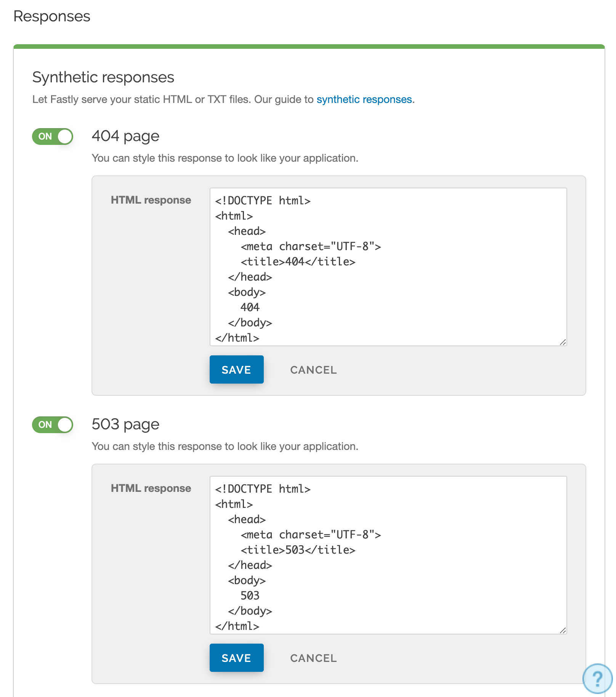Disable the 503 page toggle
Viewport: 616px width, 697px height.
click(52, 424)
